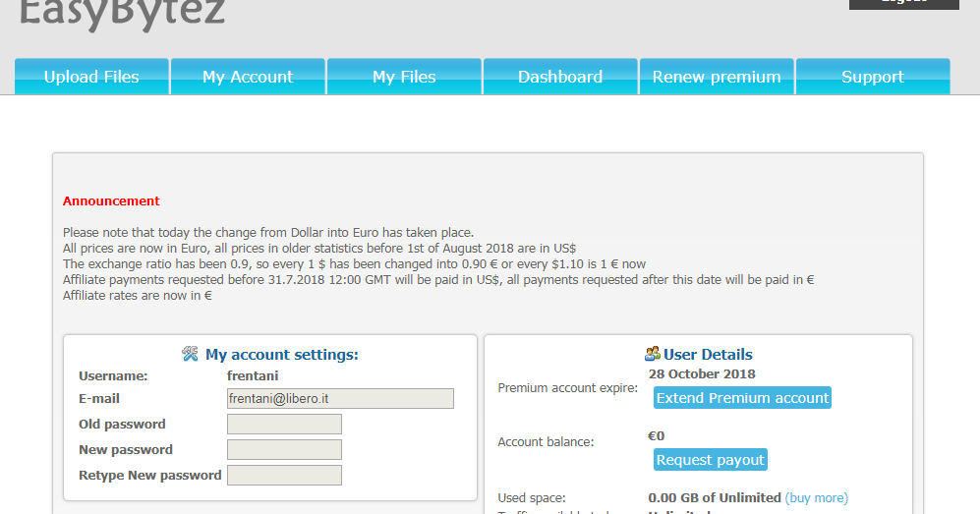Click the tools icon beside My account settings

[x=190, y=354]
